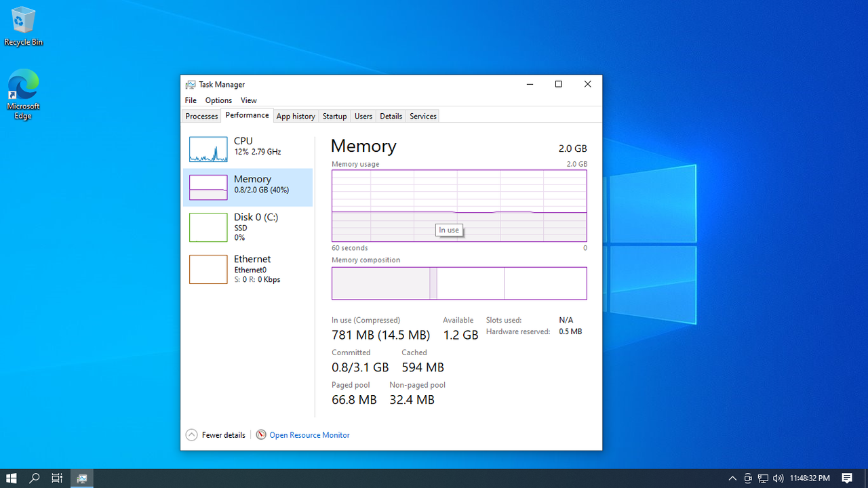Image resolution: width=868 pixels, height=488 pixels.
Task: Click the 594 MB Cached value
Action: 422,367
